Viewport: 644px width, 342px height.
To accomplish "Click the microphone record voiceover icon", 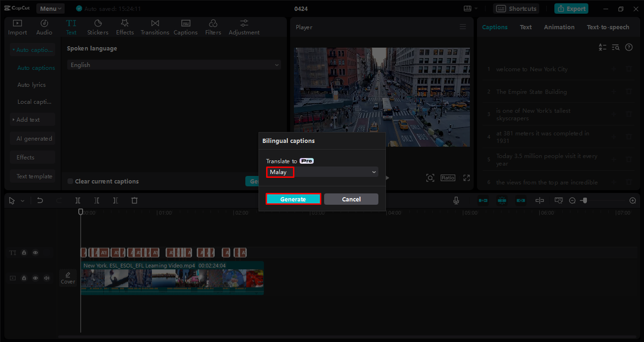I will click(x=456, y=200).
